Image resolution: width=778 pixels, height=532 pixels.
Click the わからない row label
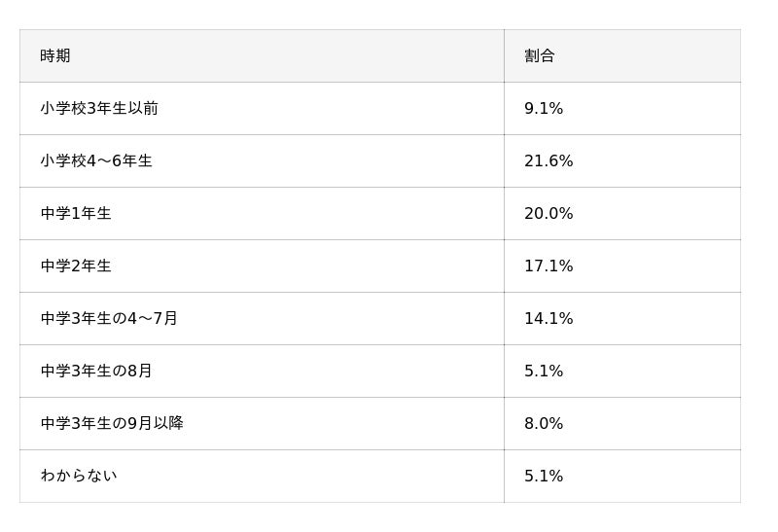point(79,476)
